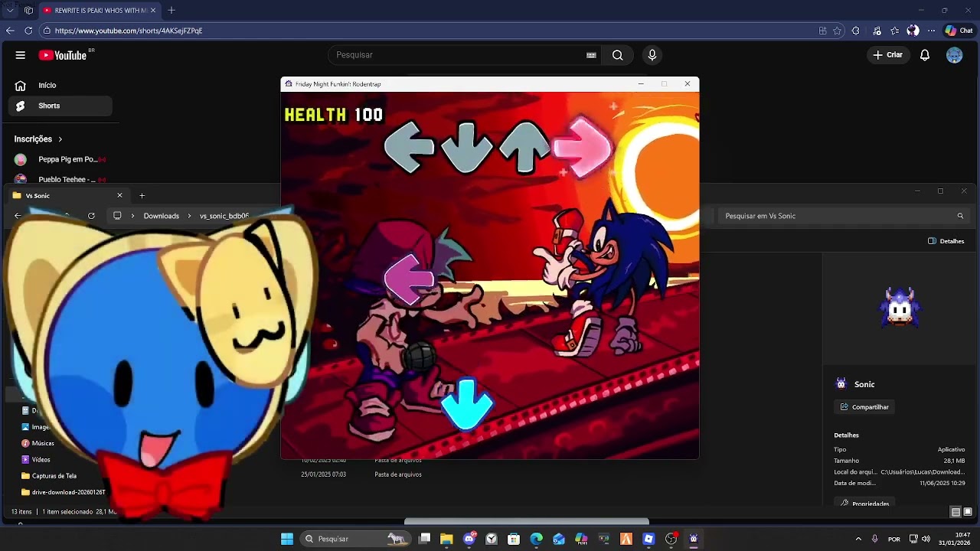Open Roblox Studio blue icon in taskbar

[648, 539]
